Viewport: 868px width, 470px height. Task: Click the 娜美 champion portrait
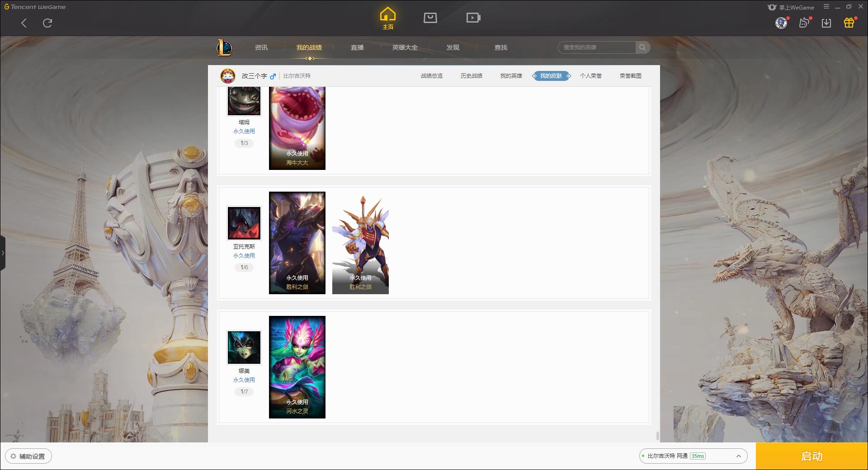coord(244,348)
